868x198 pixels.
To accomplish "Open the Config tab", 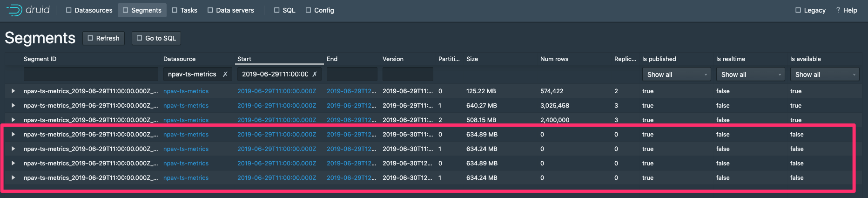I will pos(320,10).
